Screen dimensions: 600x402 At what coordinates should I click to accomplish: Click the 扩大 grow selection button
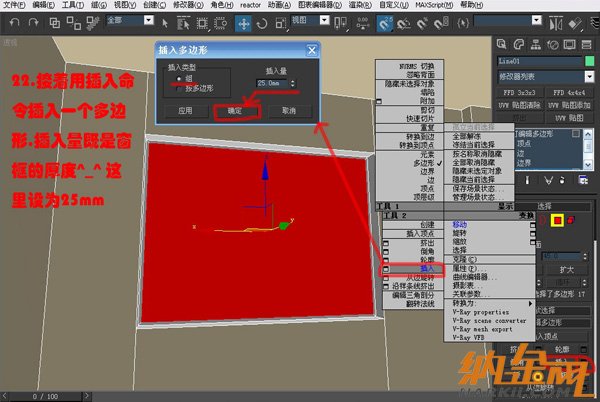[x=566, y=270]
